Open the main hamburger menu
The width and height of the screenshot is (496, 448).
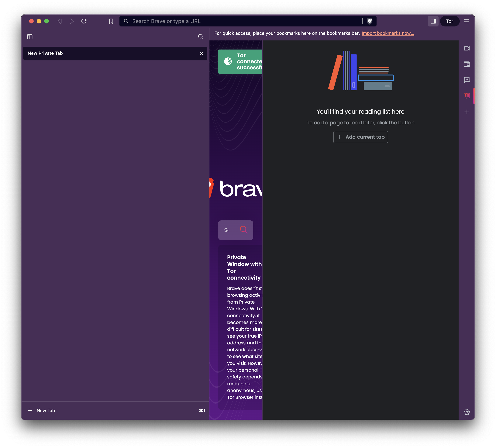[x=467, y=21]
